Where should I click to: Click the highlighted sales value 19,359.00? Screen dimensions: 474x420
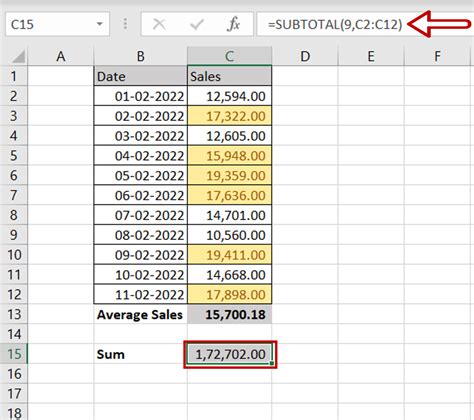tap(230, 176)
